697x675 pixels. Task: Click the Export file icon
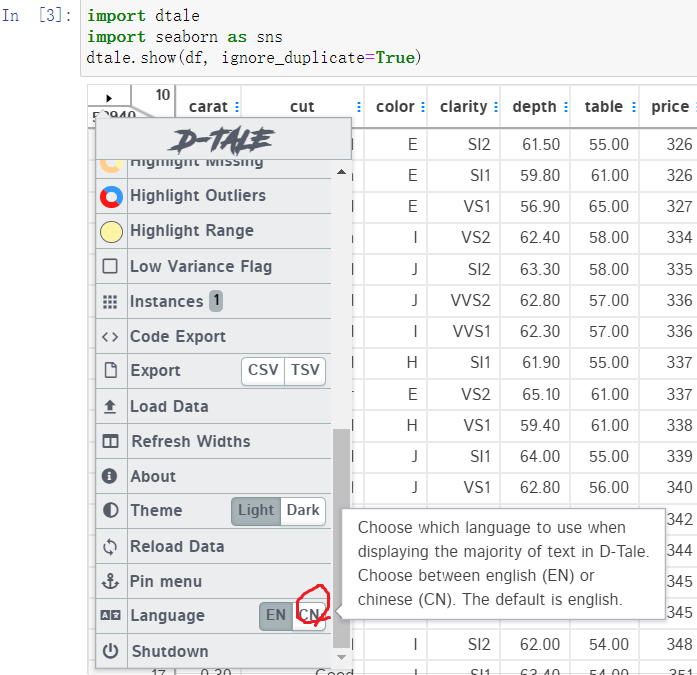(x=110, y=370)
